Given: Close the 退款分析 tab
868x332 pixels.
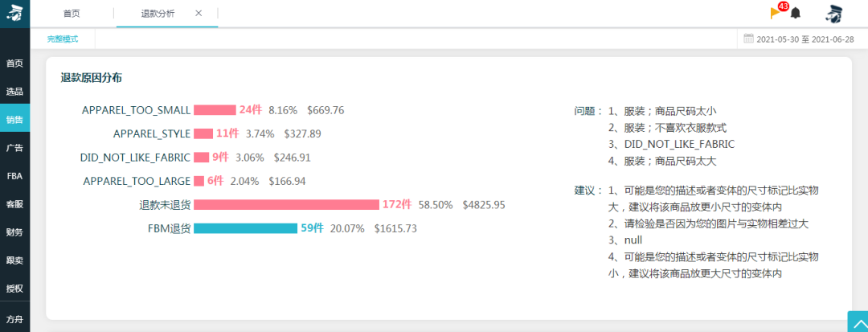Looking at the screenshot, I should 199,14.
